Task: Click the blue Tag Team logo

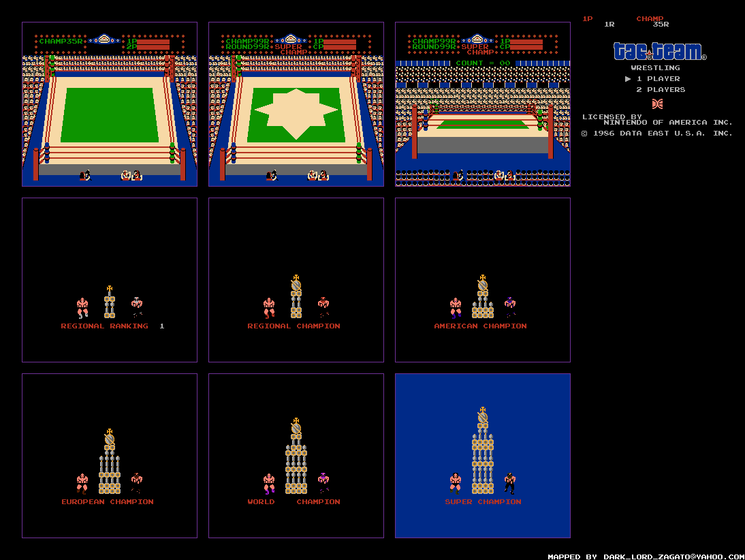Action: (x=660, y=51)
